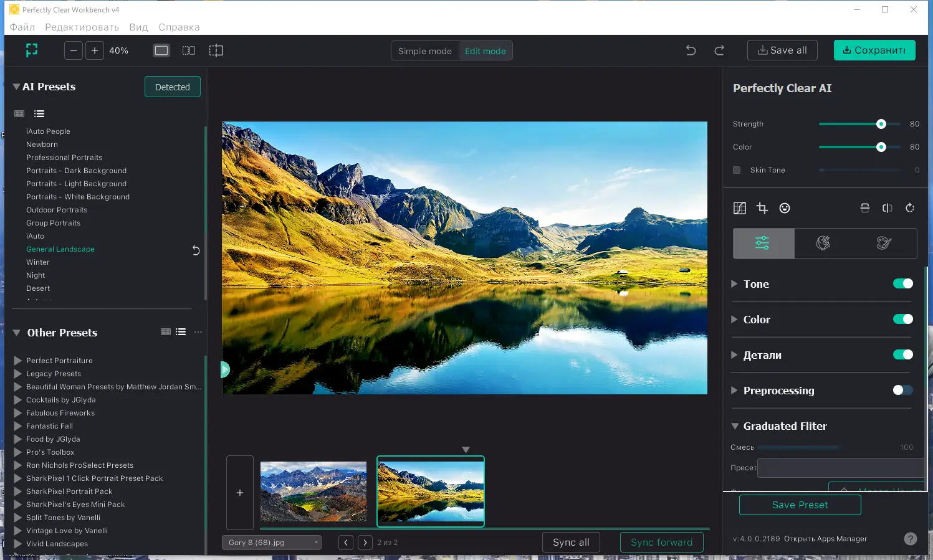The image size is (933, 560).
Task: Switch to Edit mode
Action: click(486, 51)
